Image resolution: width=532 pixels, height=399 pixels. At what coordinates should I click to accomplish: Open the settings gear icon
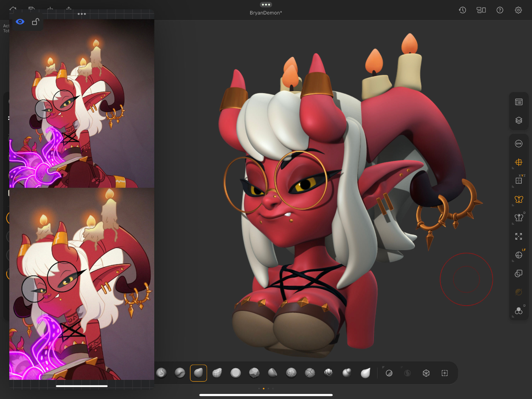click(x=518, y=10)
